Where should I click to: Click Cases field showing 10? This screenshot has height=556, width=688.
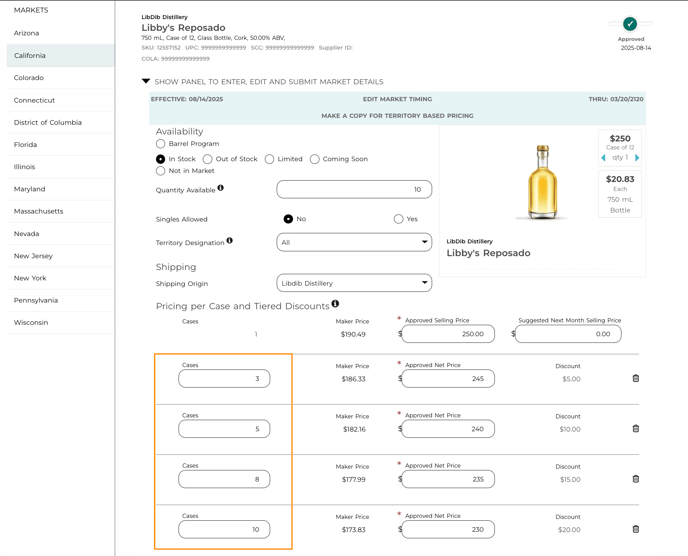(x=224, y=530)
